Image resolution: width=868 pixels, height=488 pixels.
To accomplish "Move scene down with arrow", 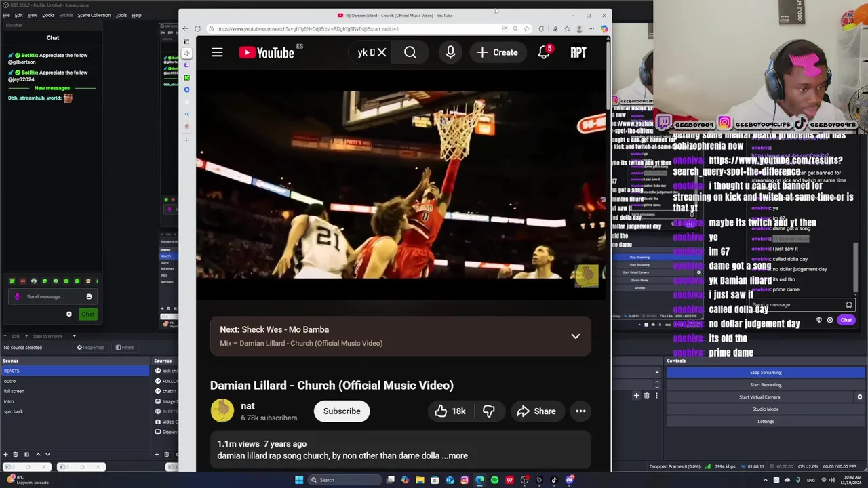I will [47, 454].
